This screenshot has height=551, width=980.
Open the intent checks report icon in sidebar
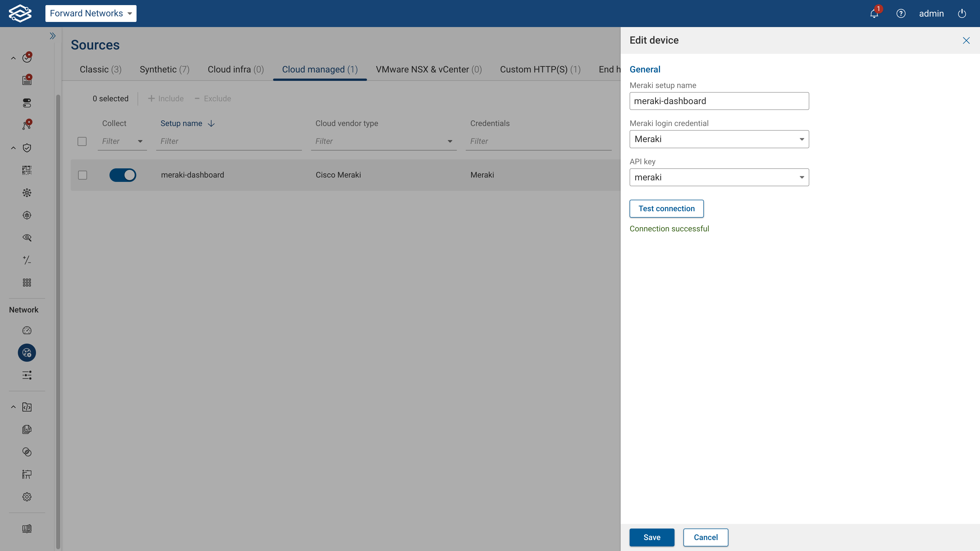(x=27, y=80)
